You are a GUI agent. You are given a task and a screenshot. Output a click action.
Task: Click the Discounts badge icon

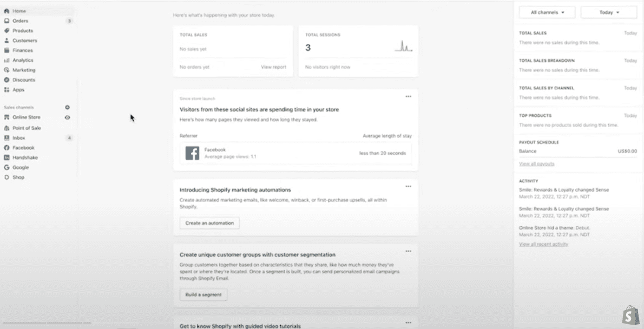tap(6, 80)
